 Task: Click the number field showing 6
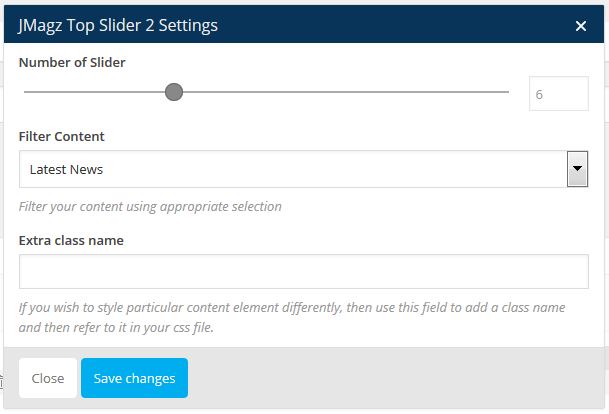pos(558,94)
